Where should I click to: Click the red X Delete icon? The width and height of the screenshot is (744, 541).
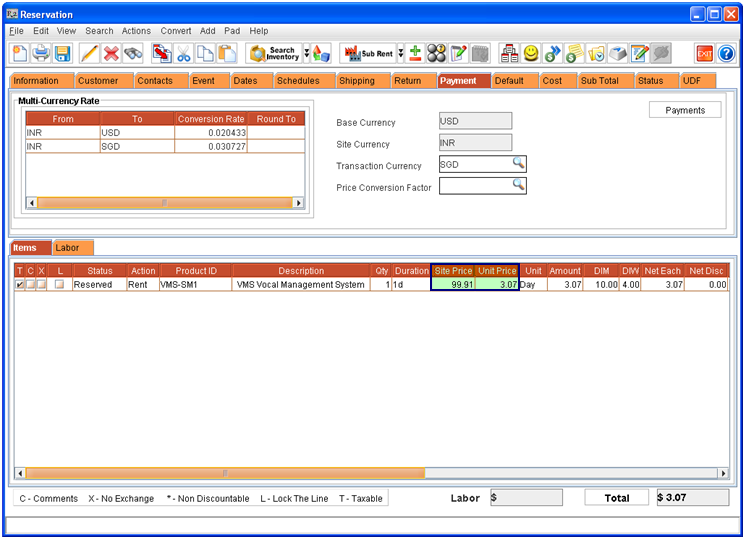tap(111, 54)
